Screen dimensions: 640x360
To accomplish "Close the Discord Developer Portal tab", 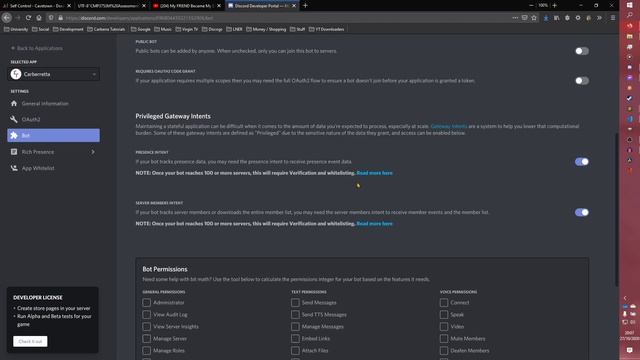I will (x=294, y=6).
